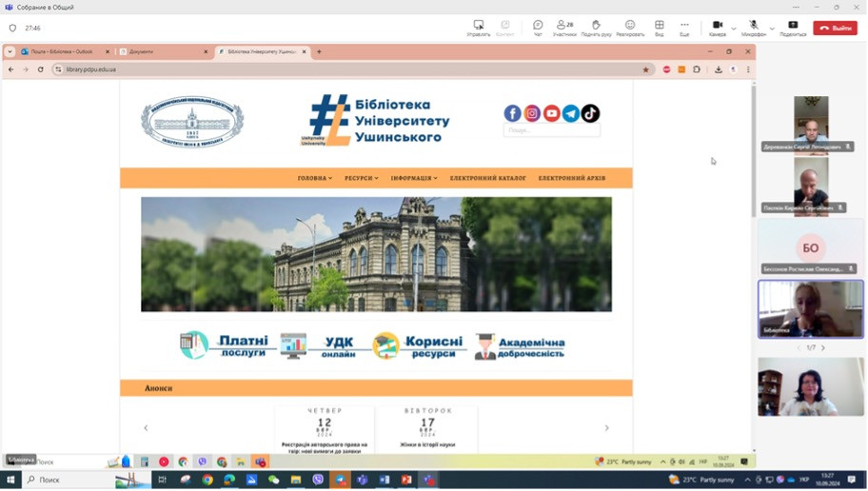Open the Share content tray
This screenshot has width=868, height=491.
coord(793,28)
